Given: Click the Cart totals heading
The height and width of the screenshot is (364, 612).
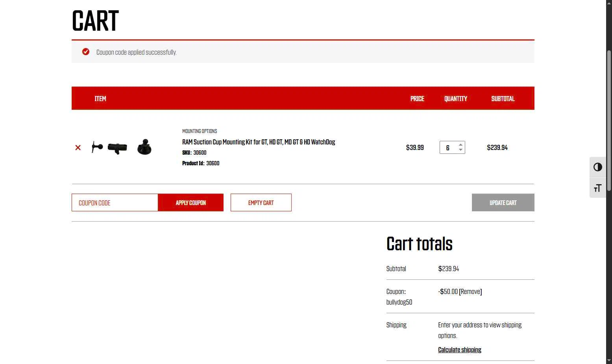Looking at the screenshot, I should (x=420, y=244).
